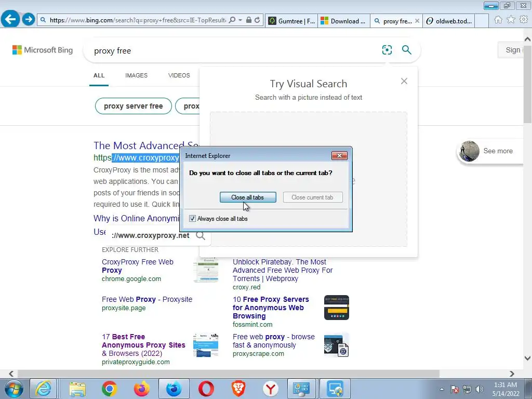Click the search icon beside croxyproxy.net popup

tap(201, 235)
